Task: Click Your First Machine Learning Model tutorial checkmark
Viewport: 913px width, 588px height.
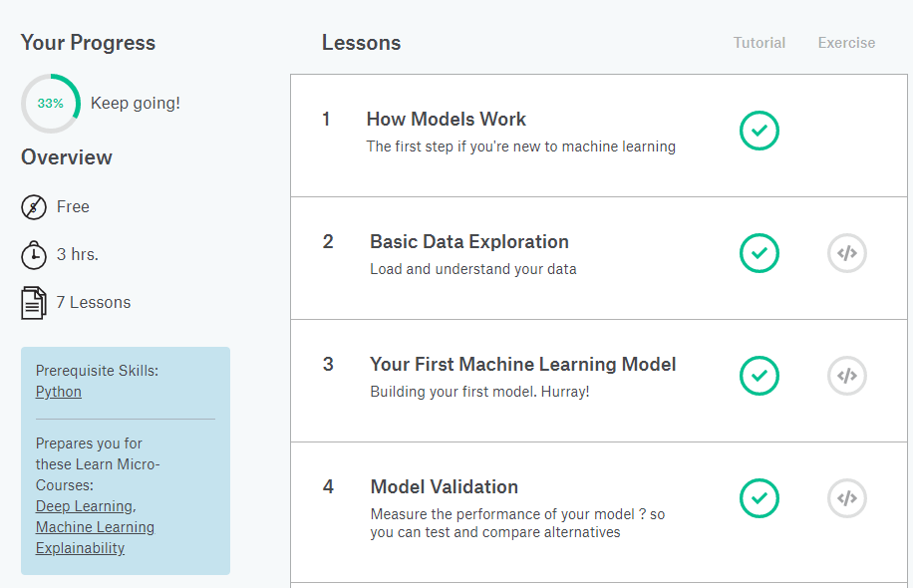Action: [x=759, y=376]
